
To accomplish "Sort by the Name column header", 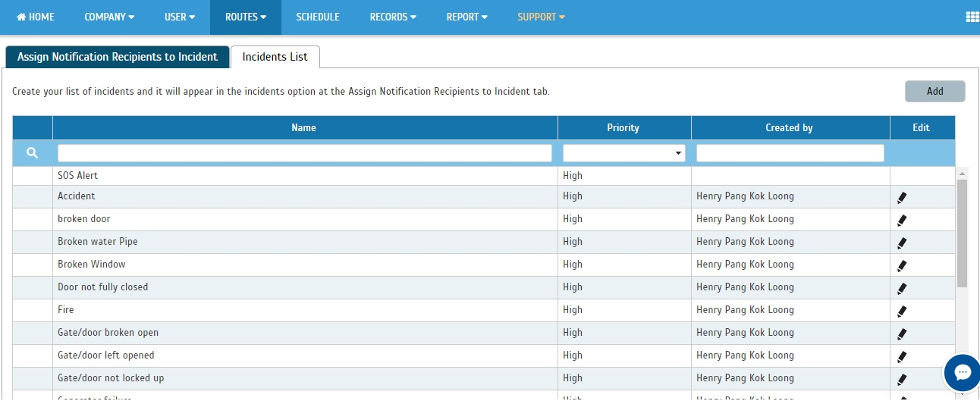I will click(x=304, y=128).
